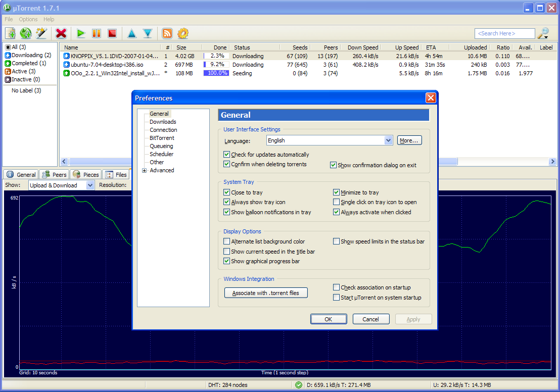This screenshot has width=560, height=392.
Task: Select the Completed (1) category
Action: tap(26, 63)
